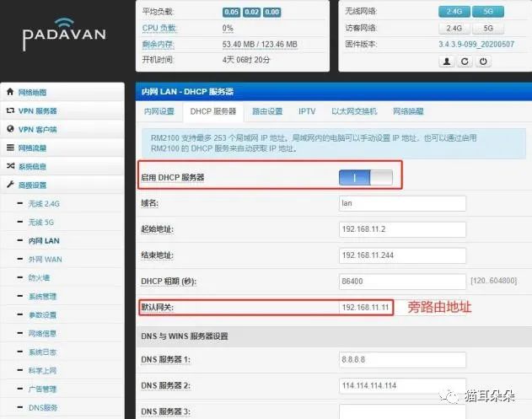532x419 pixels.
Task: Open the 科学上网 submenu item
Action: tap(42, 370)
